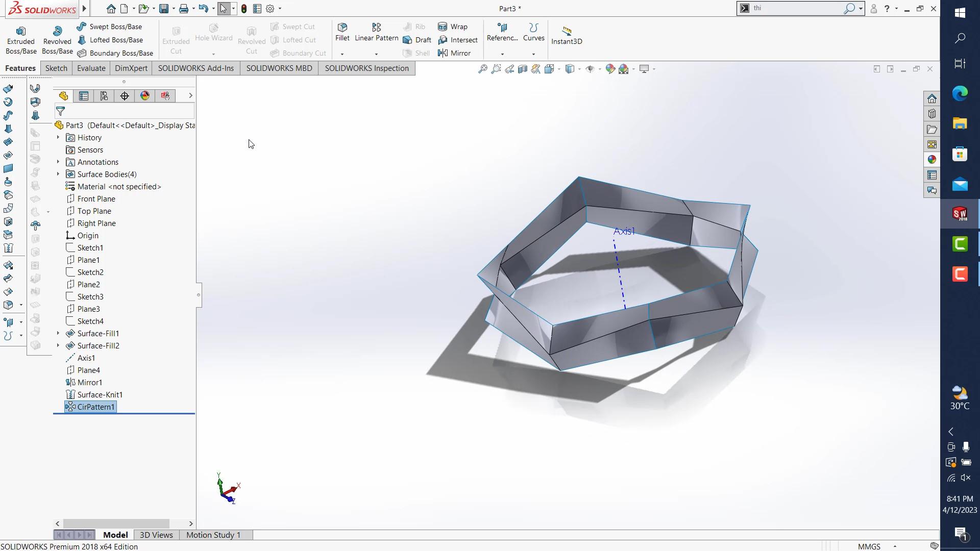Toggle Instant3D mode
The width and height of the screenshot is (980, 551).
(566, 35)
